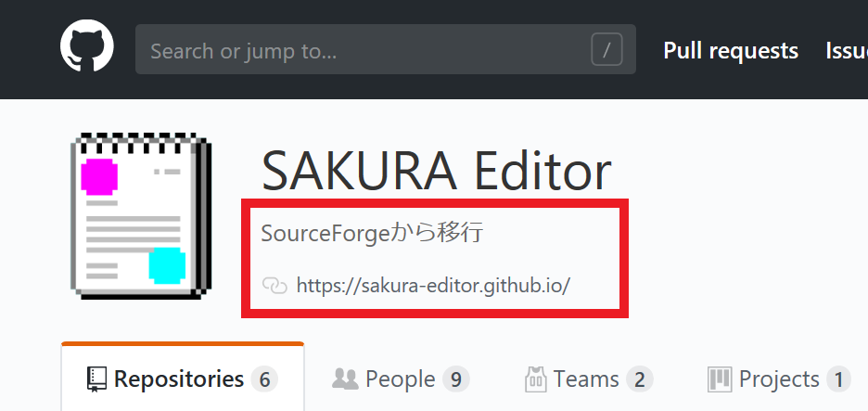This screenshot has width=868, height=411.
Task: Click the repository book icon
Action: [x=96, y=379]
